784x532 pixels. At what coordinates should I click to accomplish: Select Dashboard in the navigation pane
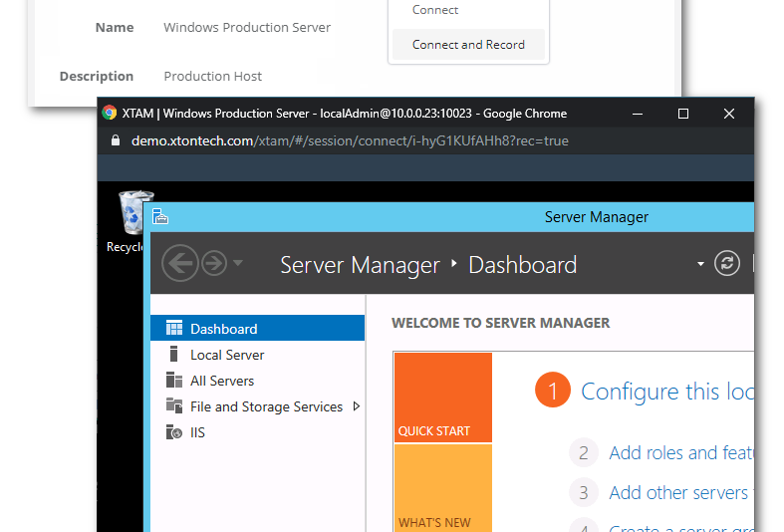point(223,329)
